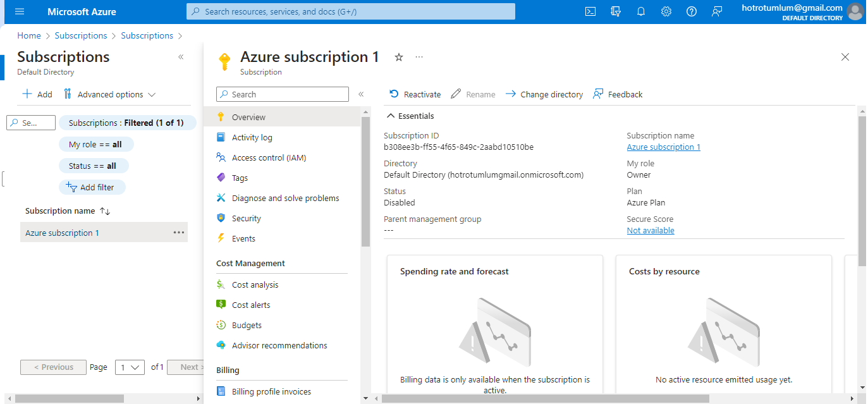Focus the subscriptions list search field
The height and width of the screenshot is (404, 868).
(31, 123)
